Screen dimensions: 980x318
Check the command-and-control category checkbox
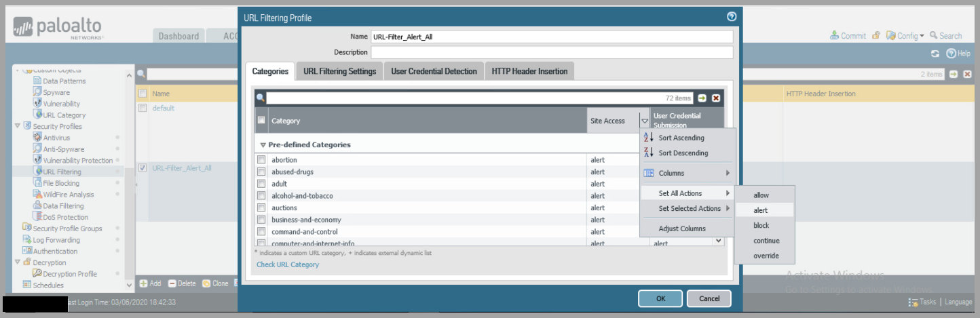(x=261, y=232)
